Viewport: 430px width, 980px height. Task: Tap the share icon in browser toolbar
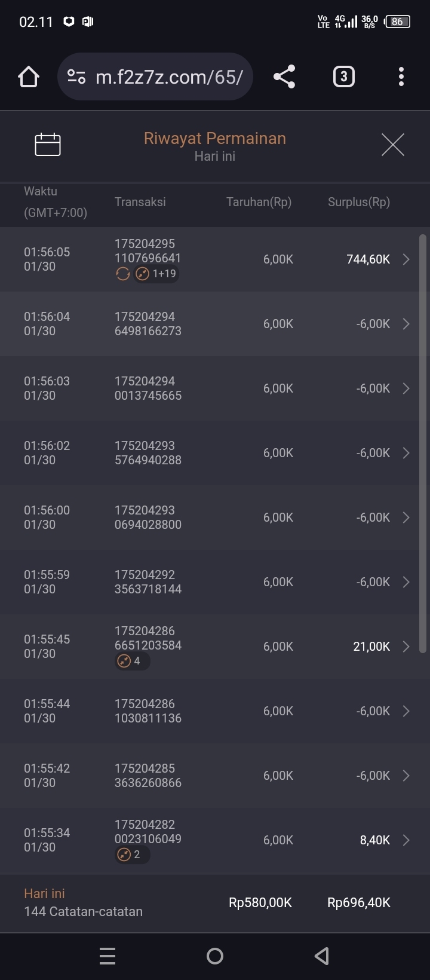coord(284,76)
